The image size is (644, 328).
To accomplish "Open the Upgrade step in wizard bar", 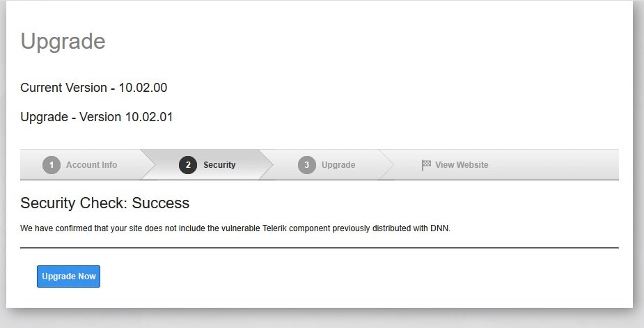I will coord(338,165).
